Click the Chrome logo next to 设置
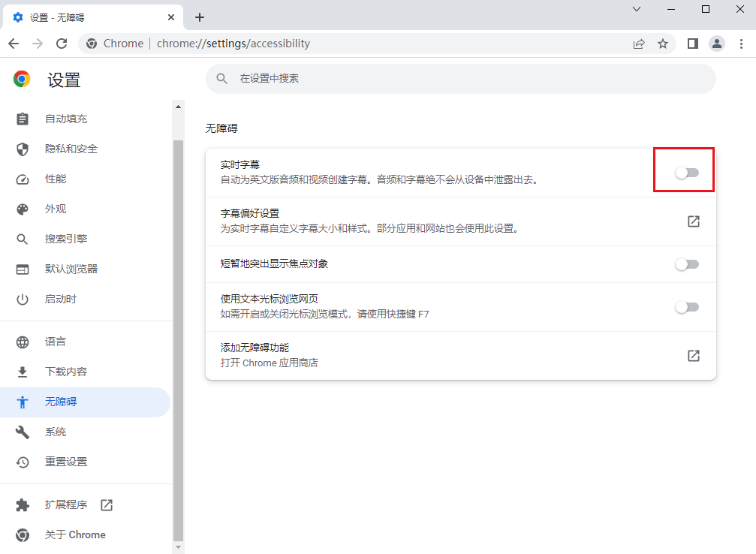 (x=22, y=79)
